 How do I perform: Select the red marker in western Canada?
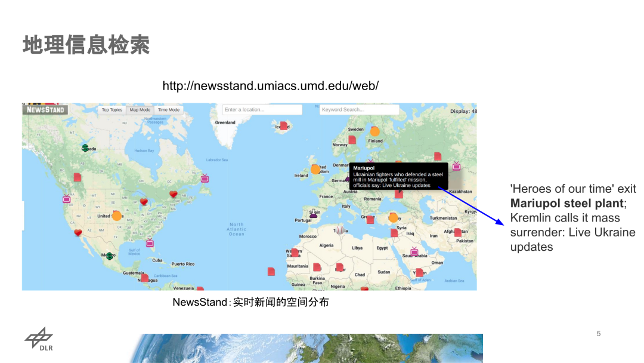77,177
